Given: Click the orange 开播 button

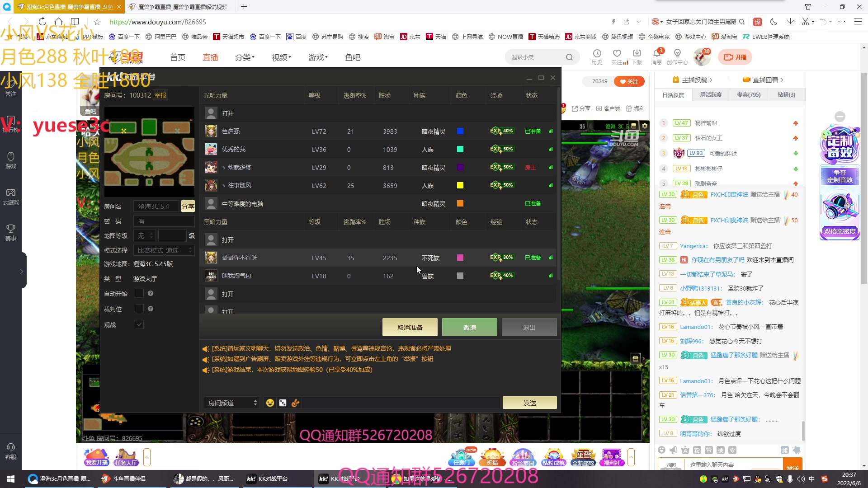Looking at the screenshot, I should pos(735,57).
